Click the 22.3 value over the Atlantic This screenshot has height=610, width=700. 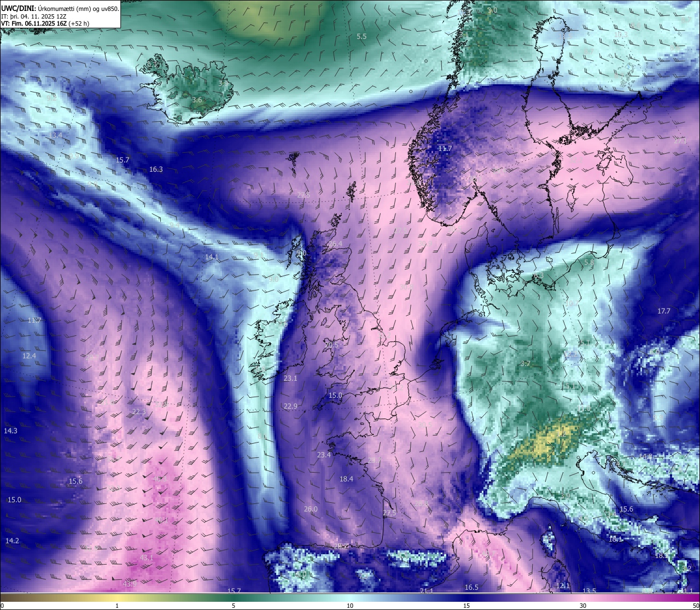click(139, 412)
